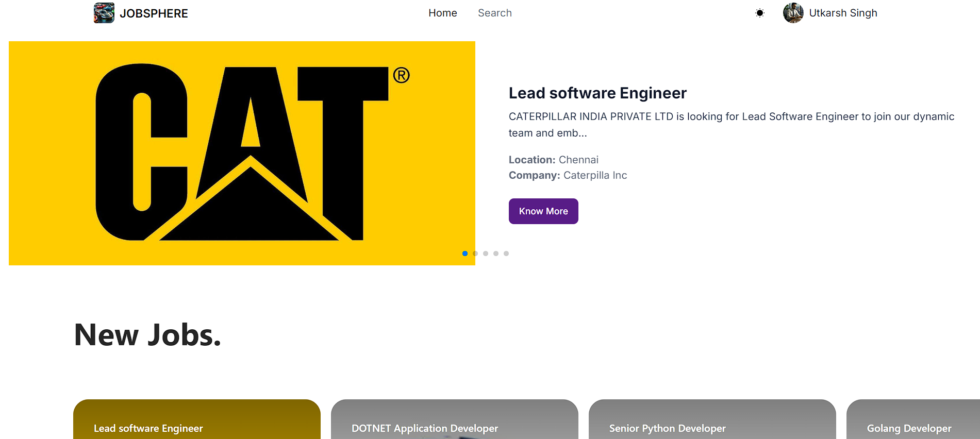View the Golang Developer job card
Image resolution: width=980 pixels, height=439 pixels.
(x=913, y=419)
